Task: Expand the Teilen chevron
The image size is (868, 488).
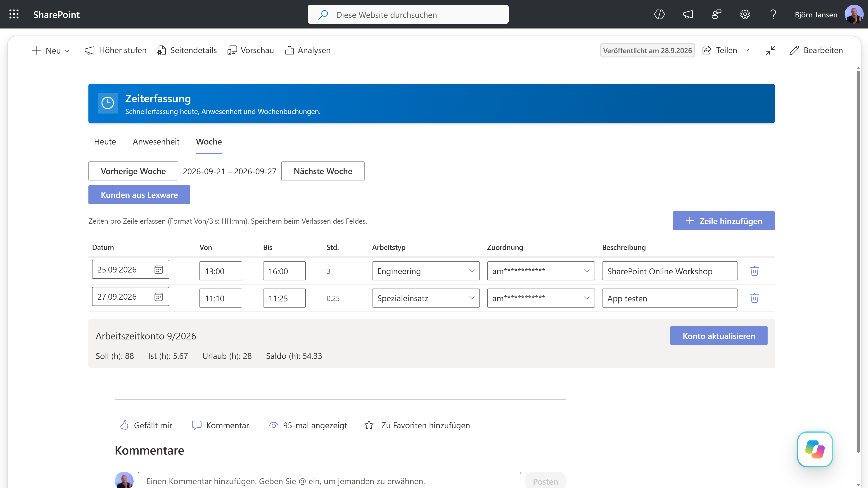Action: pos(746,50)
